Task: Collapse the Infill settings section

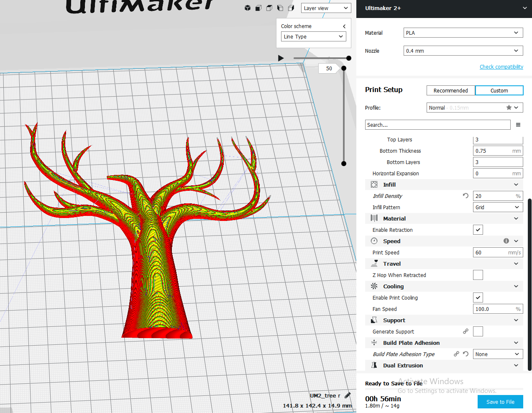Action: click(x=516, y=185)
